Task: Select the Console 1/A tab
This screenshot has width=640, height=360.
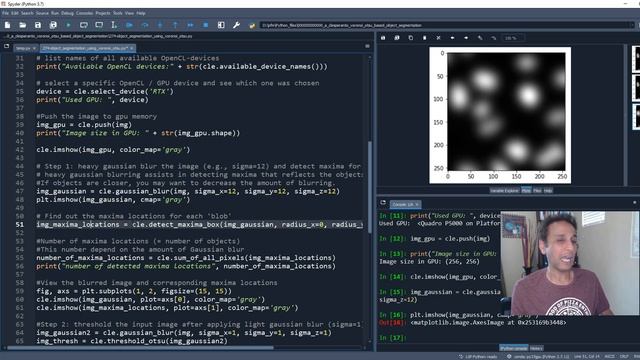Action: pyautogui.click(x=405, y=204)
